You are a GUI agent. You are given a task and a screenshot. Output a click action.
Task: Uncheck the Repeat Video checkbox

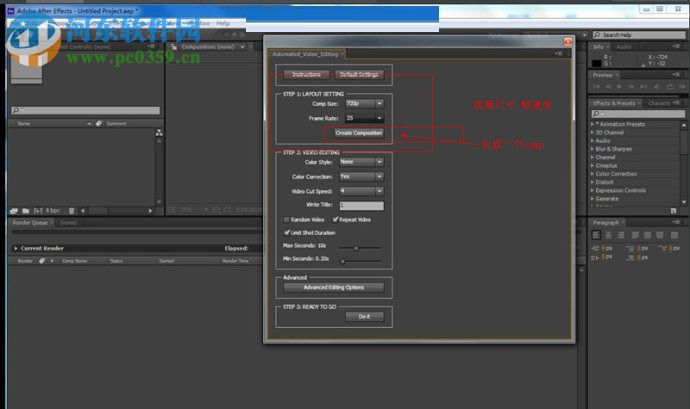(x=335, y=219)
